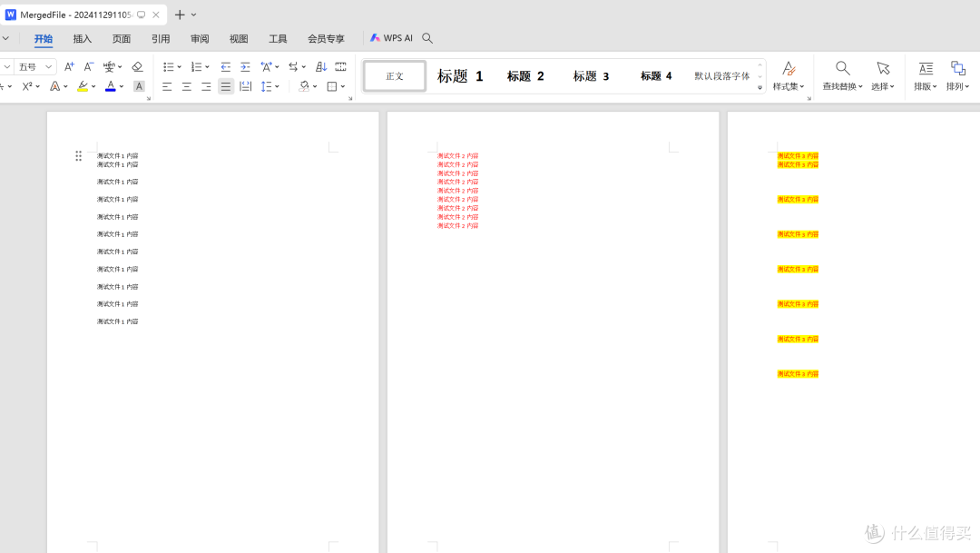Align text right
The image size is (980, 553).
point(206,86)
